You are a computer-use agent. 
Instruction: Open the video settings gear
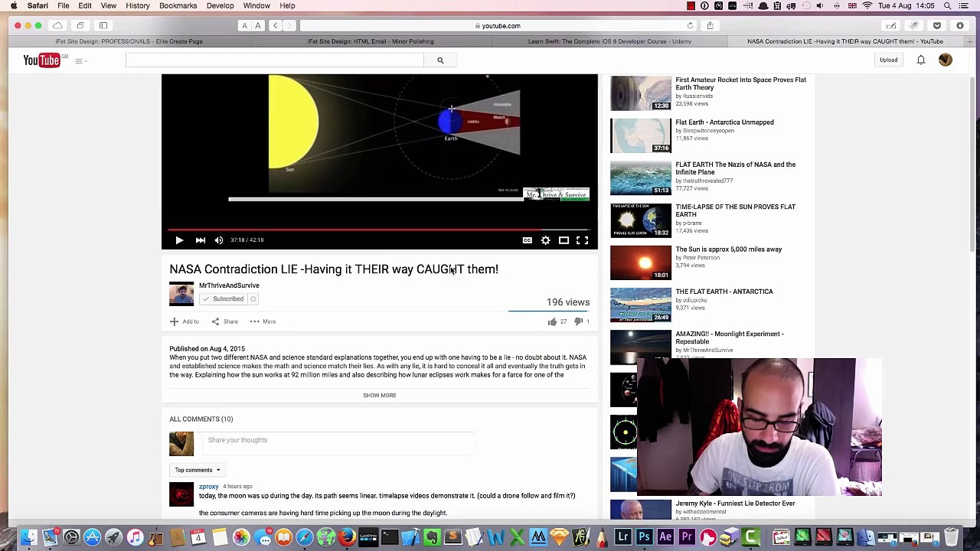click(545, 240)
